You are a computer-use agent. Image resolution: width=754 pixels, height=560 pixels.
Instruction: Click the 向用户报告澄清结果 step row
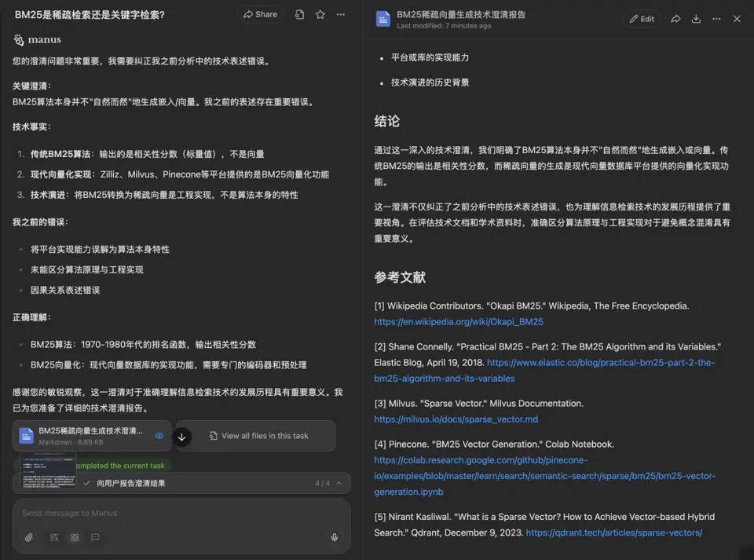coord(181,483)
